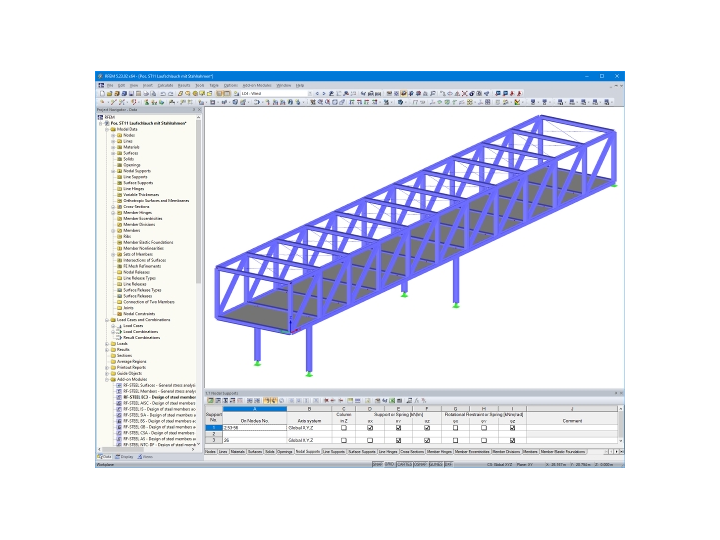Viewport: 720px width, 540px height.
Task: Pin the Project Navigator panel
Action: pos(193,110)
